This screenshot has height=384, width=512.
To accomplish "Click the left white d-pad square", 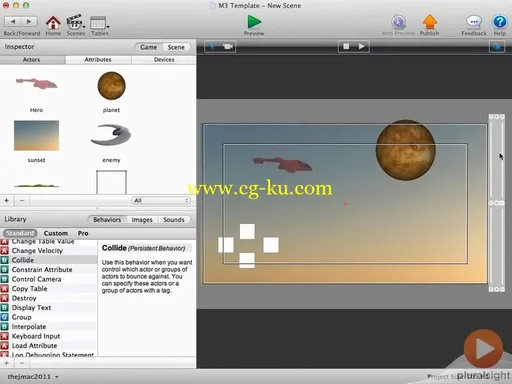I will (226, 245).
